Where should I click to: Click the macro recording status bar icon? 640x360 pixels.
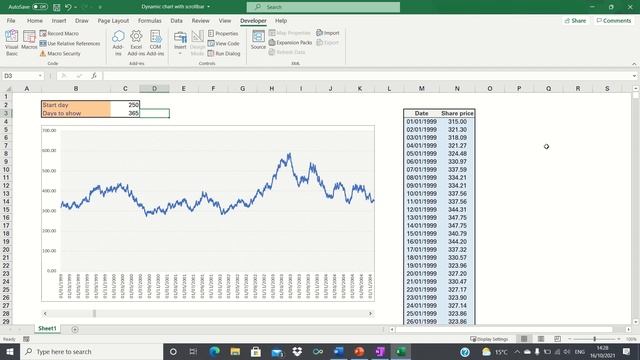[x=26, y=339]
